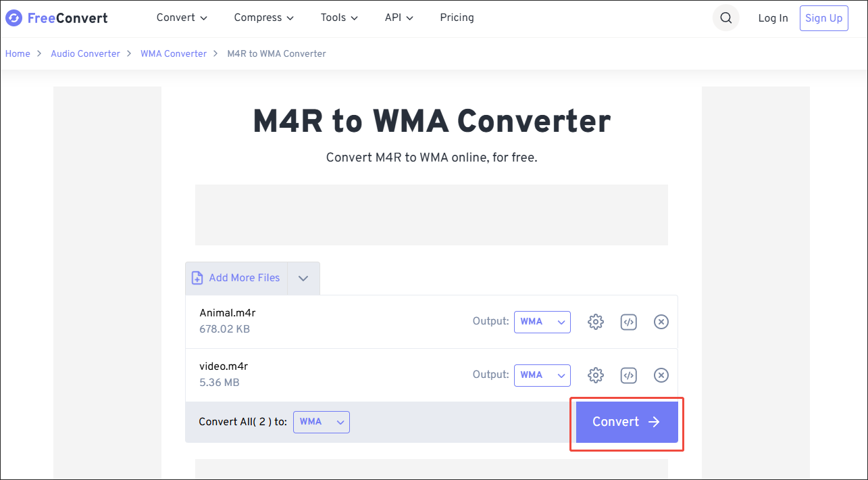This screenshot has height=480, width=868.
Task: Open the Convert menu in the navigation
Action: [x=182, y=18]
